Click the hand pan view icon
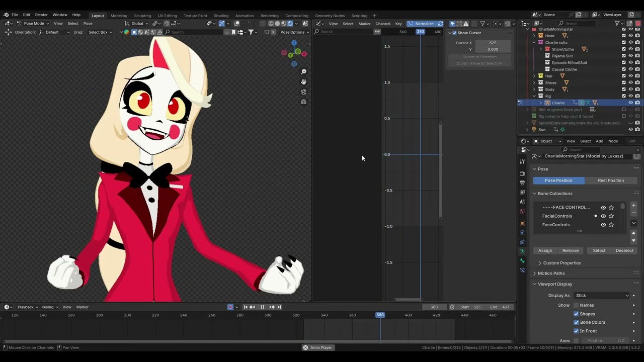Screen dimensions: 644x362 tap(303, 82)
